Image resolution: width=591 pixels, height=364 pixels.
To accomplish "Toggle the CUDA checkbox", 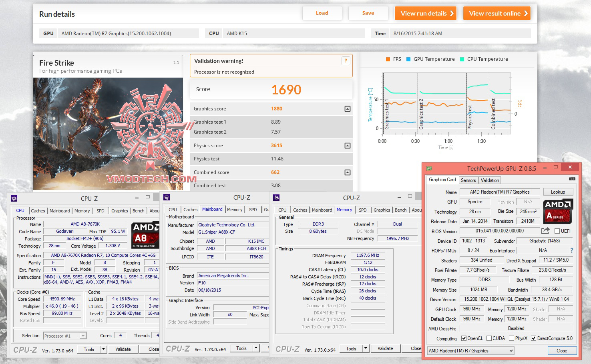I will (489, 338).
